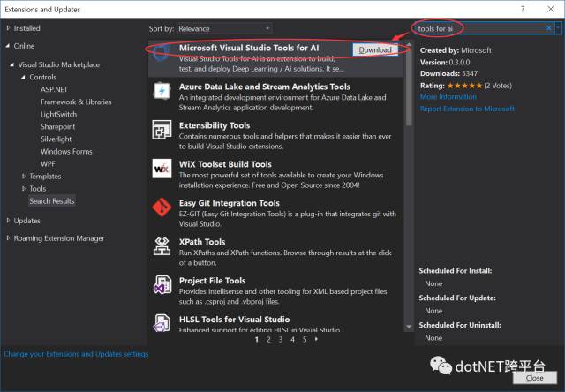Go to results page 5
The image size is (565, 392).
[x=305, y=339]
